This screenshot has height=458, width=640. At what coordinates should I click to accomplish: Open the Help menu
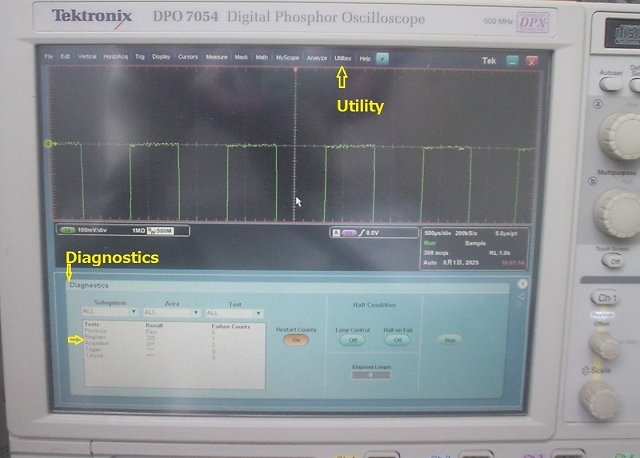[365, 58]
